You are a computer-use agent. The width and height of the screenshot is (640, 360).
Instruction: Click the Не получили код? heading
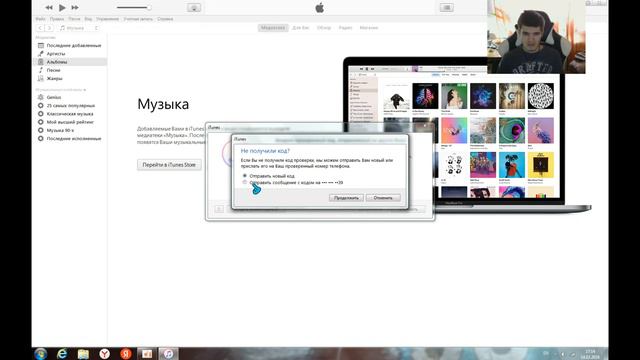pos(265,151)
